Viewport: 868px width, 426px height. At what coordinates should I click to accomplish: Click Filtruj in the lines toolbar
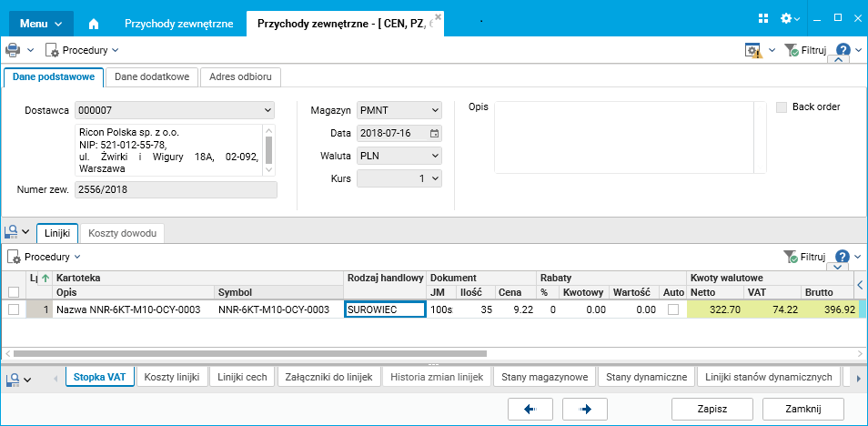804,257
